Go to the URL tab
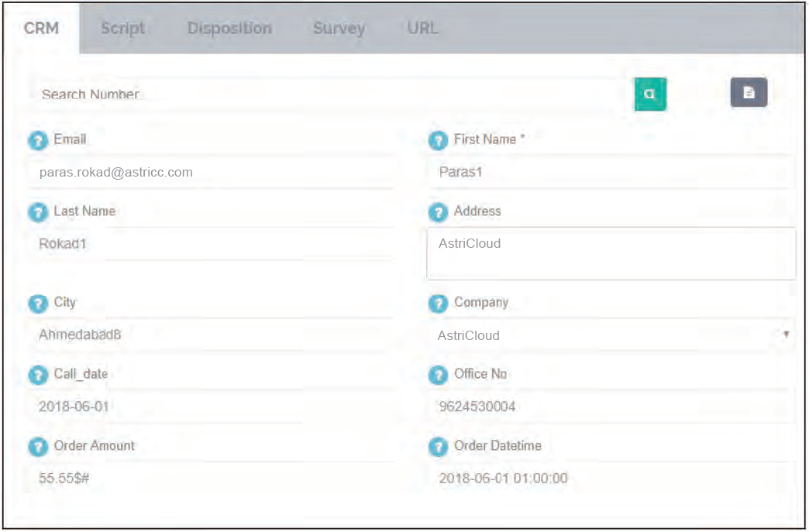This screenshot has width=809, height=532. [422, 28]
